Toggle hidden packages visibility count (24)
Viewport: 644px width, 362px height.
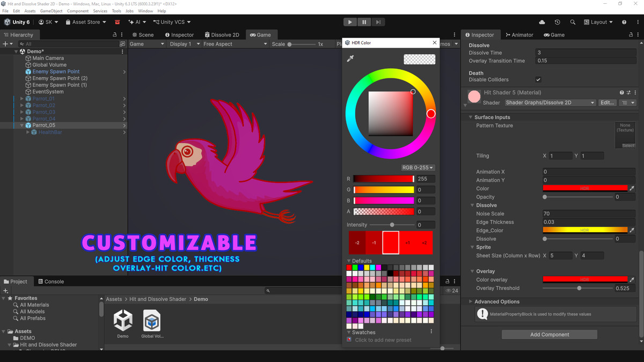[452, 291]
